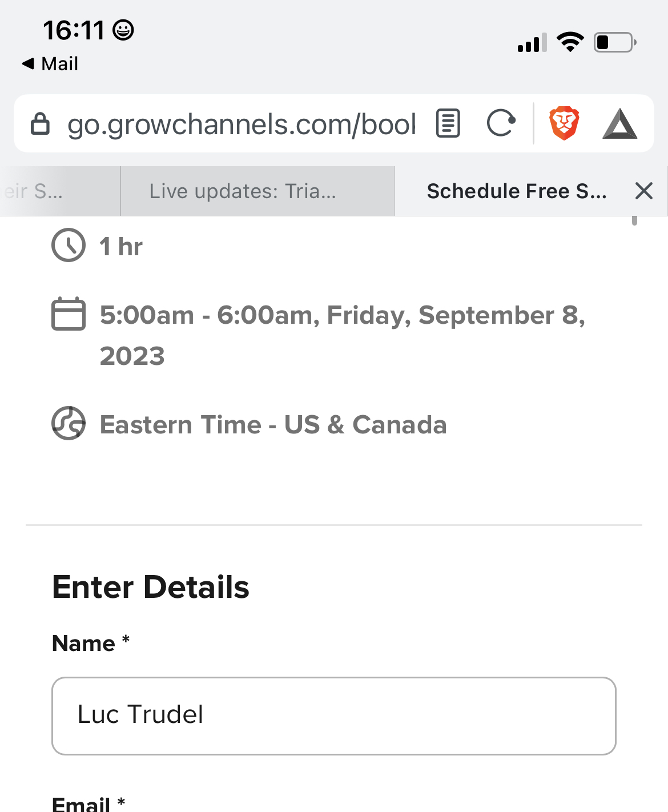
Task: Open Brave Shields lion icon
Action: [564, 123]
